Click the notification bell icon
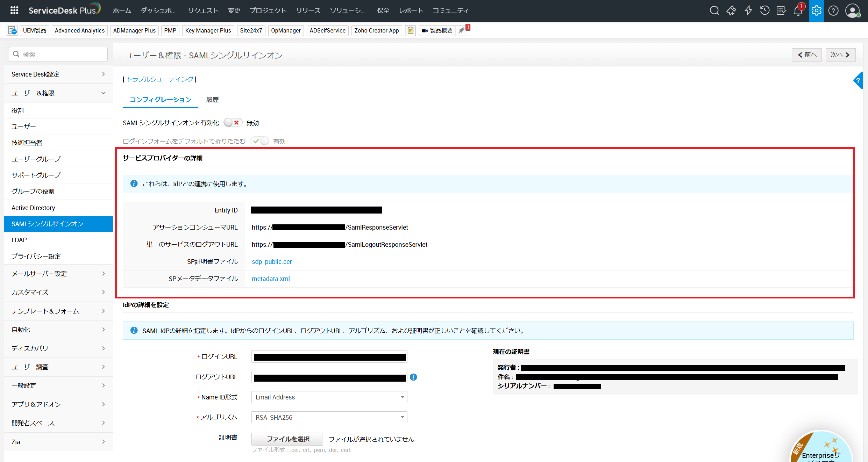The width and height of the screenshot is (868, 462). pyautogui.click(x=798, y=11)
